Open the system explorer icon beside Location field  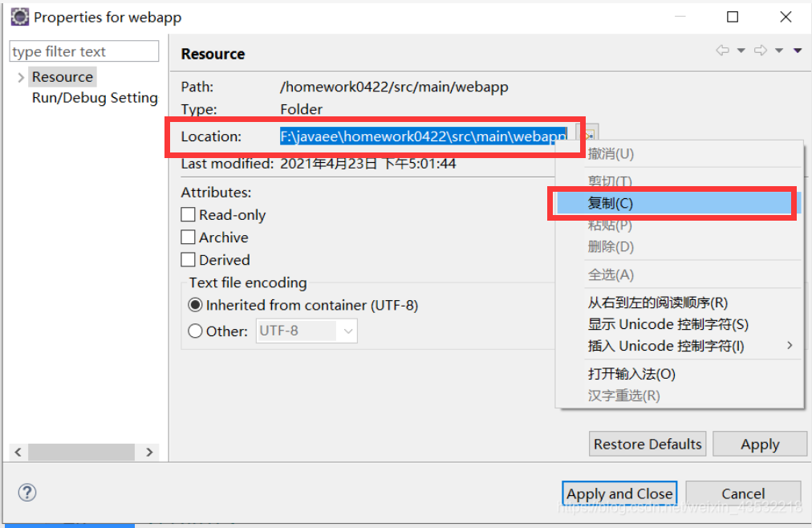click(x=588, y=132)
